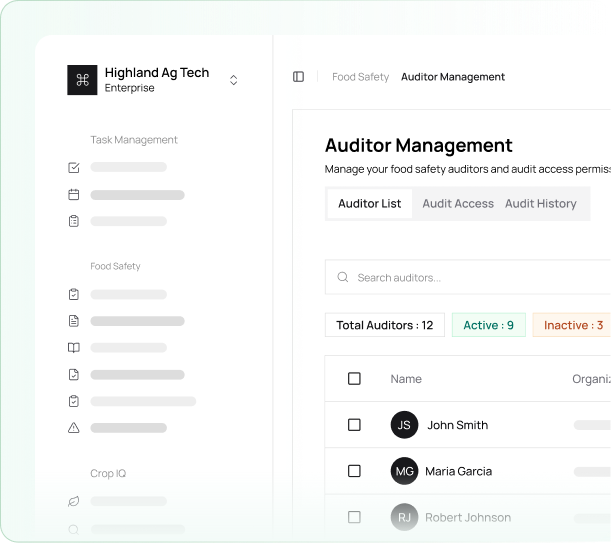Select Maria Garcia's row checkbox
Image resolution: width=612 pixels, height=543 pixels.
354,471
